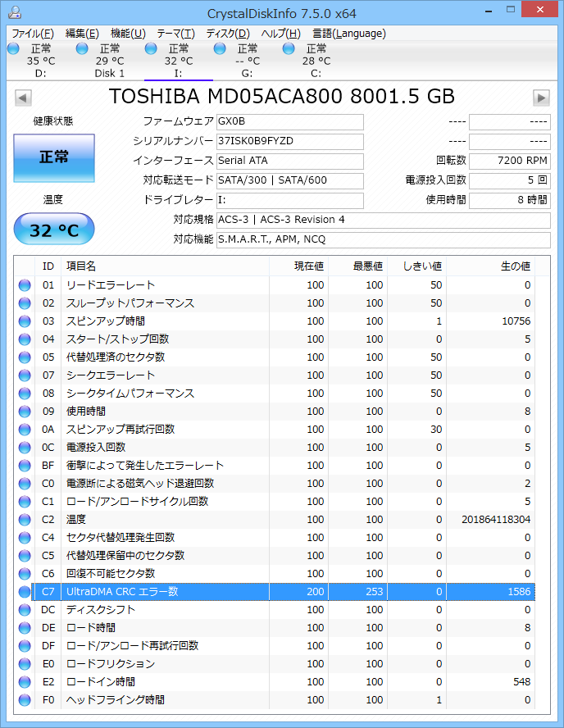This screenshot has height=728, width=564.
Task: Click the ACS-3 | ACS-3 Revision 4 field
Action: click(384, 220)
